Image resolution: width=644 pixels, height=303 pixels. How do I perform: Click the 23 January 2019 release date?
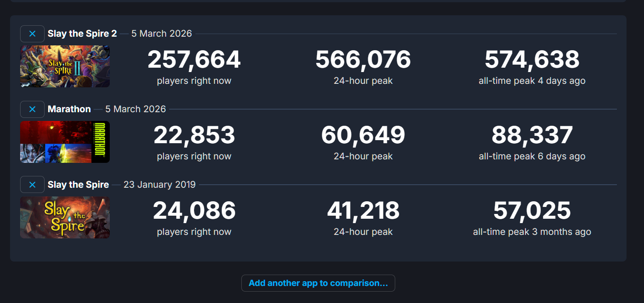click(x=160, y=185)
